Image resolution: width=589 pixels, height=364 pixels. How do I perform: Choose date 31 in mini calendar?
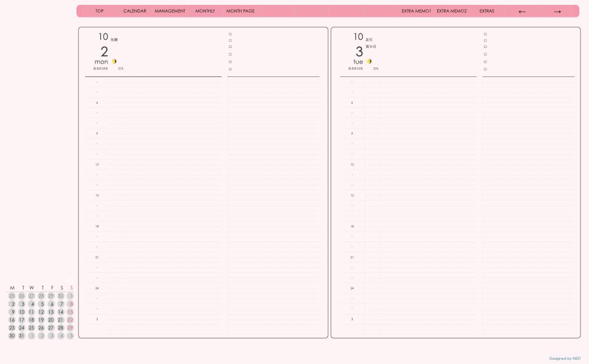[22, 335]
